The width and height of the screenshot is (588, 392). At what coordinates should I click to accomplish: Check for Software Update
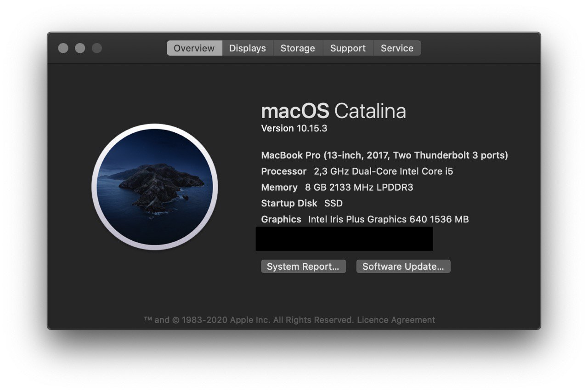pos(403,267)
